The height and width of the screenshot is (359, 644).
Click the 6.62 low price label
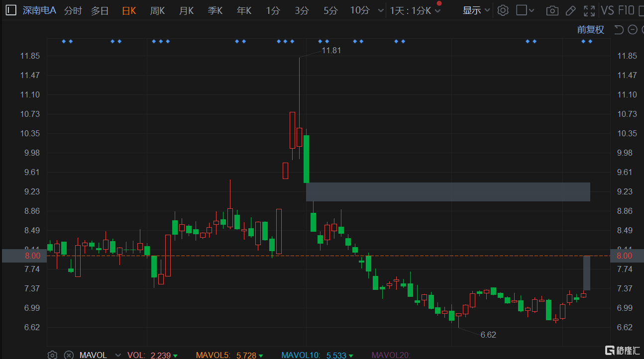(x=488, y=335)
